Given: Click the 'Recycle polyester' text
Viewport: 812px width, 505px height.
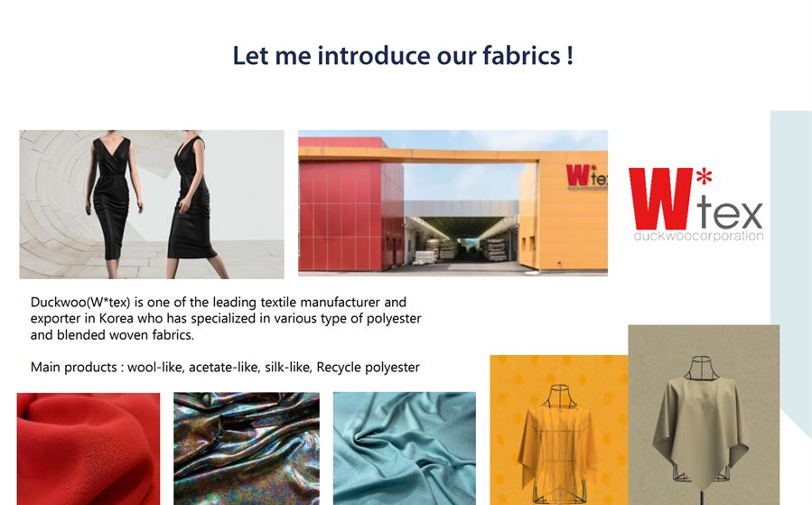Looking at the screenshot, I should click(369, 367).
